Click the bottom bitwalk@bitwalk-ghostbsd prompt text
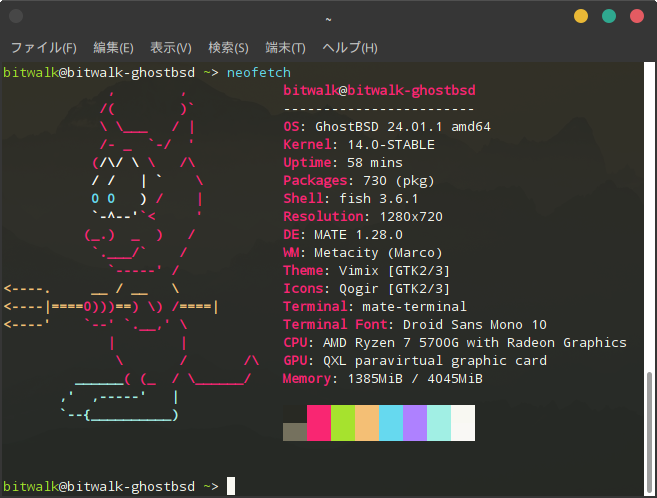 tap(99, 486)
